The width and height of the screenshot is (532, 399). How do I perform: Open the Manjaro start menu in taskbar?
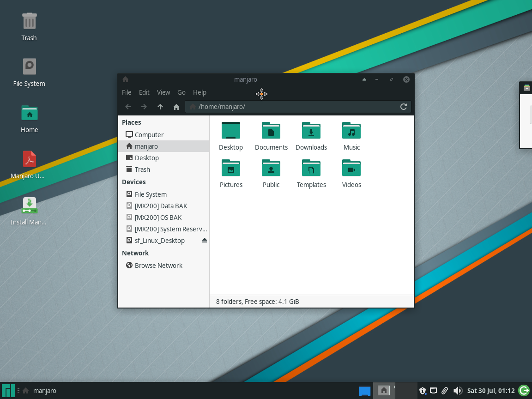point(8,391)
